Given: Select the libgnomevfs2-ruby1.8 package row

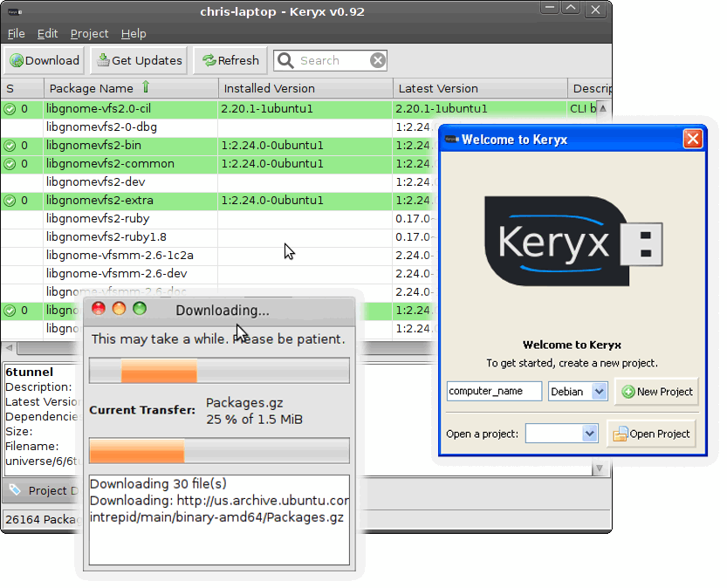Looking at the screenshot, I should coord(218,237).
